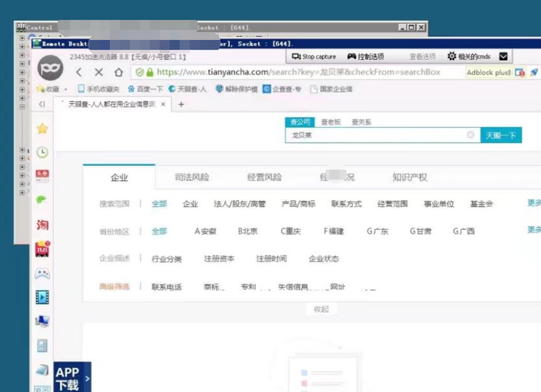
Task: Open 控制选项 control options
Action: tap(365, 56)
